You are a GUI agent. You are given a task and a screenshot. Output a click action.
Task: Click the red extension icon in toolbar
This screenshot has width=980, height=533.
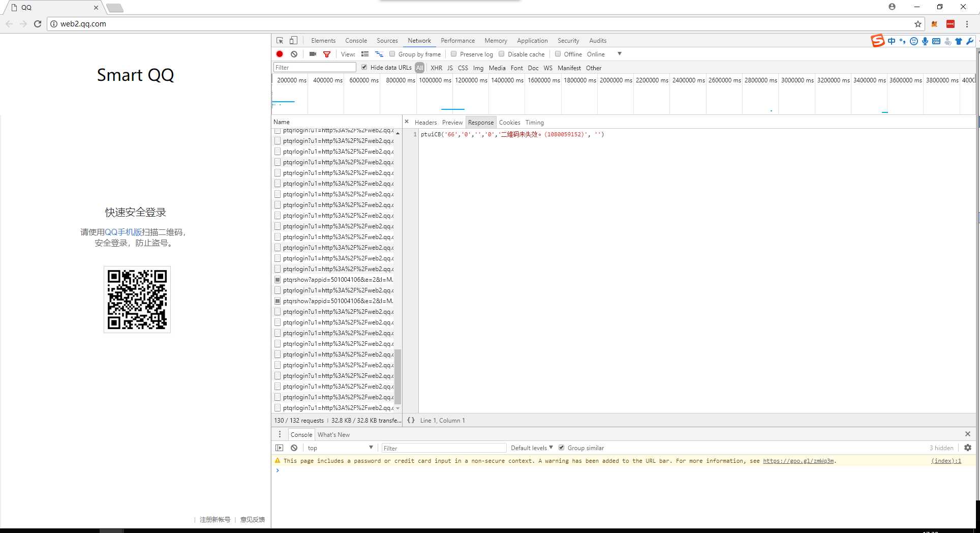[x=951, y=24]
